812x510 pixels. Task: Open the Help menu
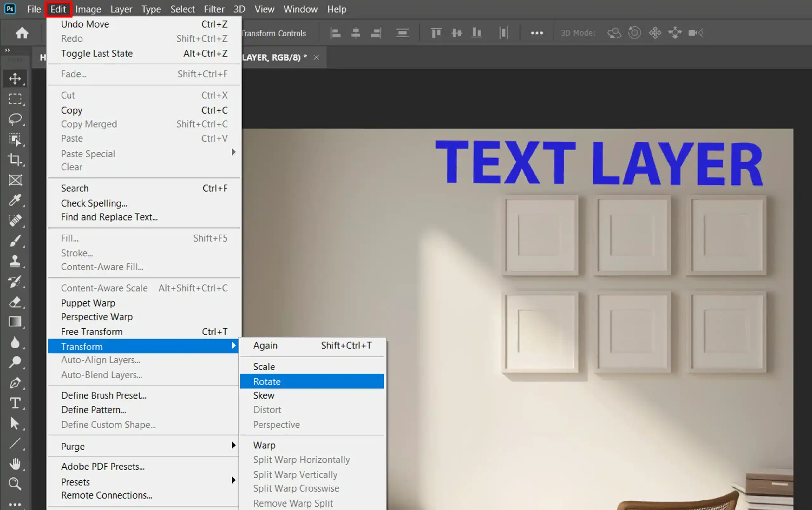point(337,9)
